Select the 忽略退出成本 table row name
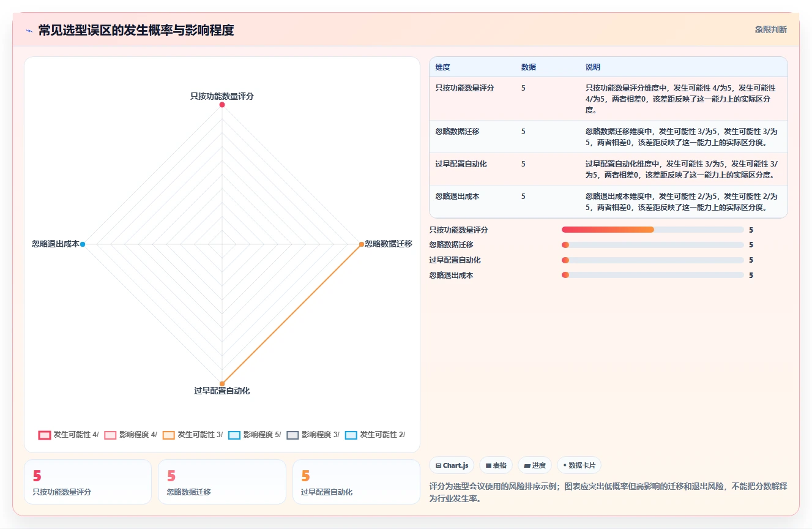 coord(457,197)
